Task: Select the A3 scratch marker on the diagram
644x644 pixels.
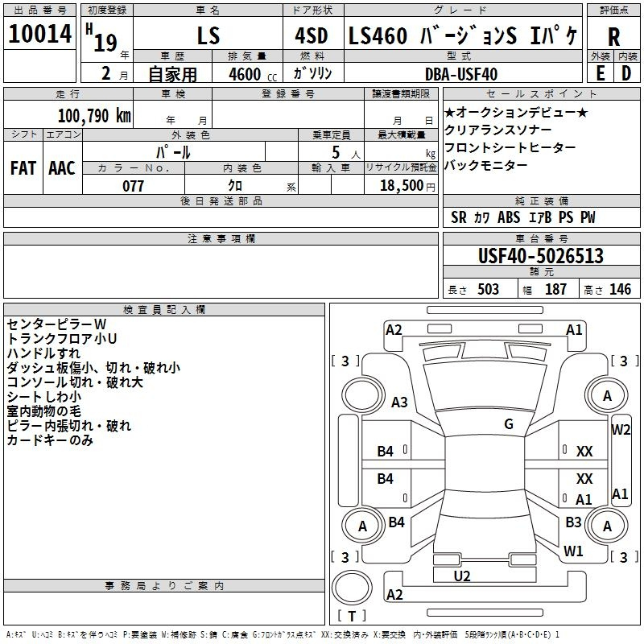Action: pos(398,402)
